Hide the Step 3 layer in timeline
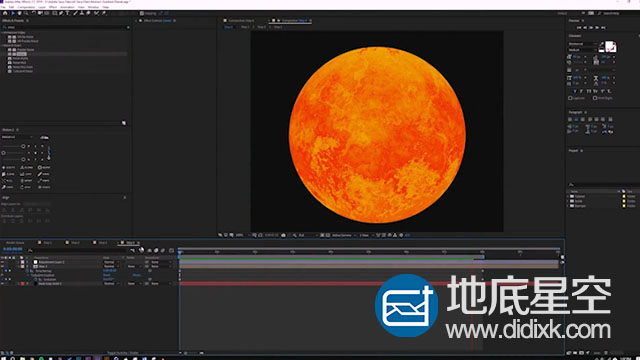Viewport: 640px width, 360px height. [x=2, y=266]
